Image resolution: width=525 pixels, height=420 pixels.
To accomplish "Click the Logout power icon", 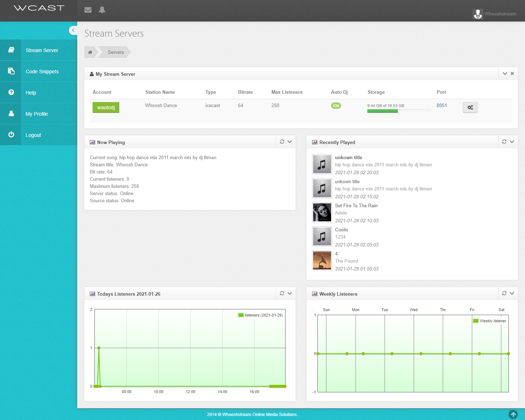I will (11, 134).
